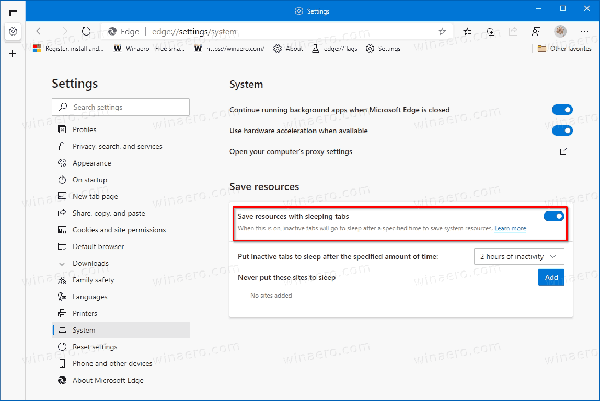Open the About bookmark with gear icon
Viewport: 600px width, 401px height.
288,49
